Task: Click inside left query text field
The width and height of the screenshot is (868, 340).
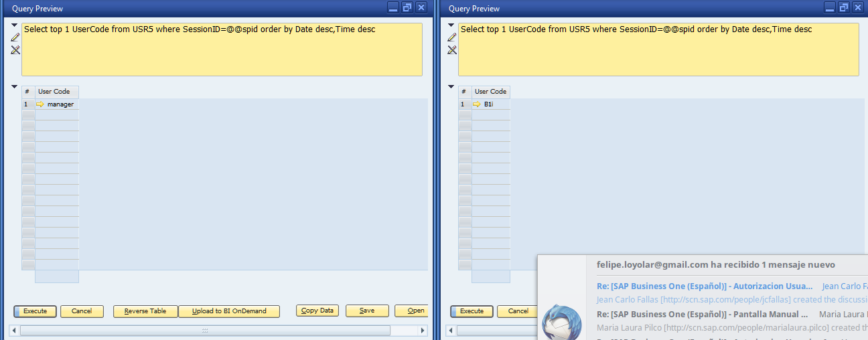Action: (222, 50)
